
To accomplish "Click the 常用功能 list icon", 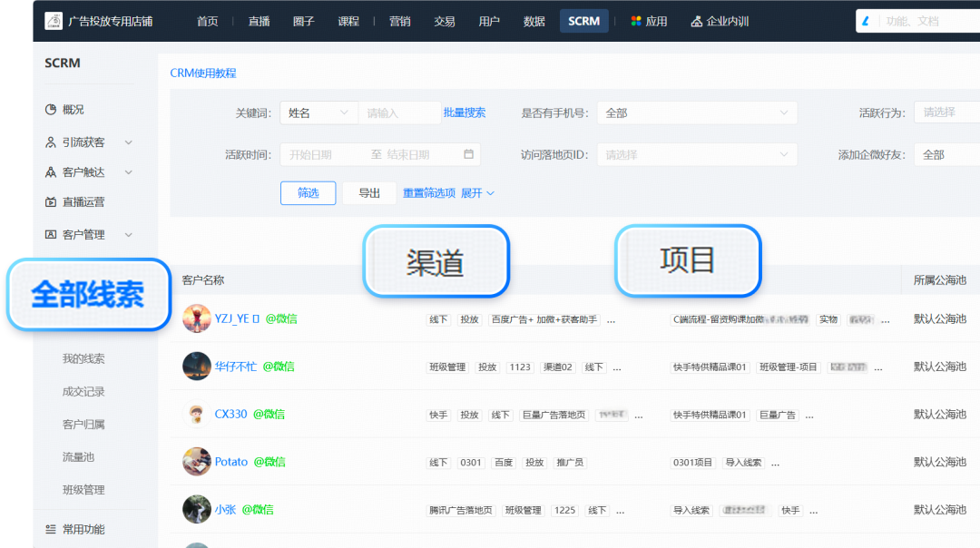I will (51, 529).
